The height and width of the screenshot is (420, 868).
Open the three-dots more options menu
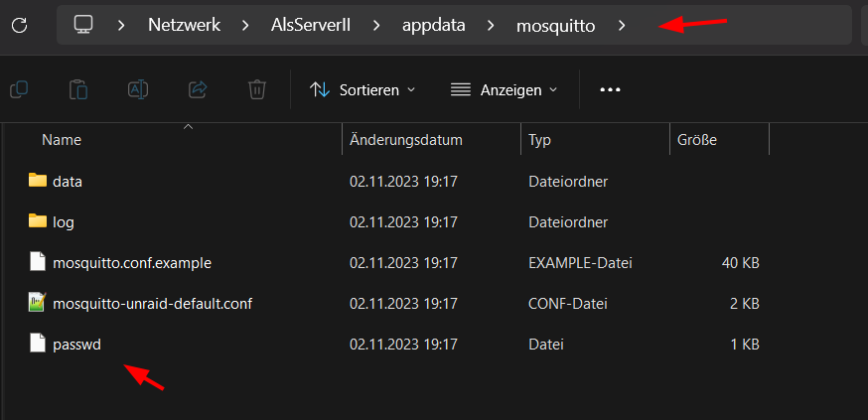(x=610, y=89)
